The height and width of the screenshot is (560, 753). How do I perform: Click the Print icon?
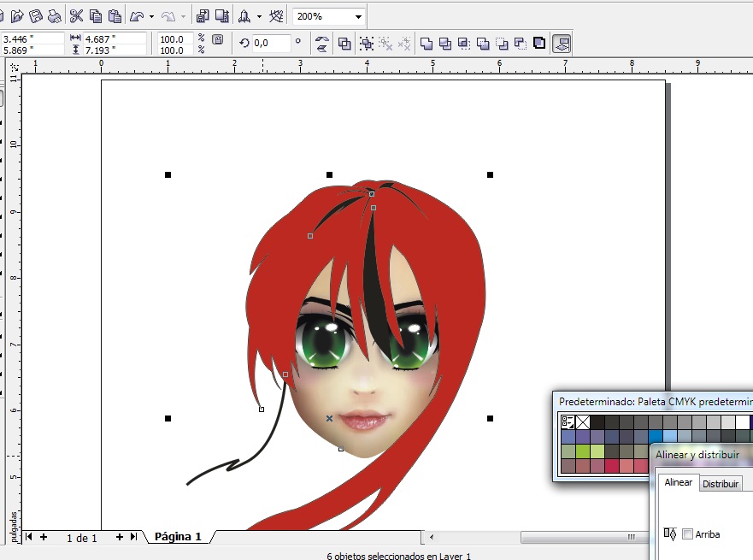pos(55,16)
